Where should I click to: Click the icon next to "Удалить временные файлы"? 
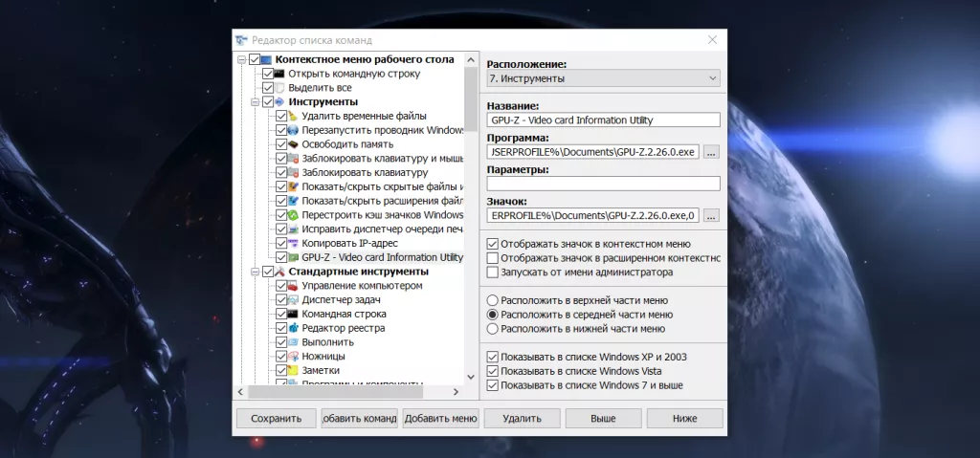(x=294, y=116)
